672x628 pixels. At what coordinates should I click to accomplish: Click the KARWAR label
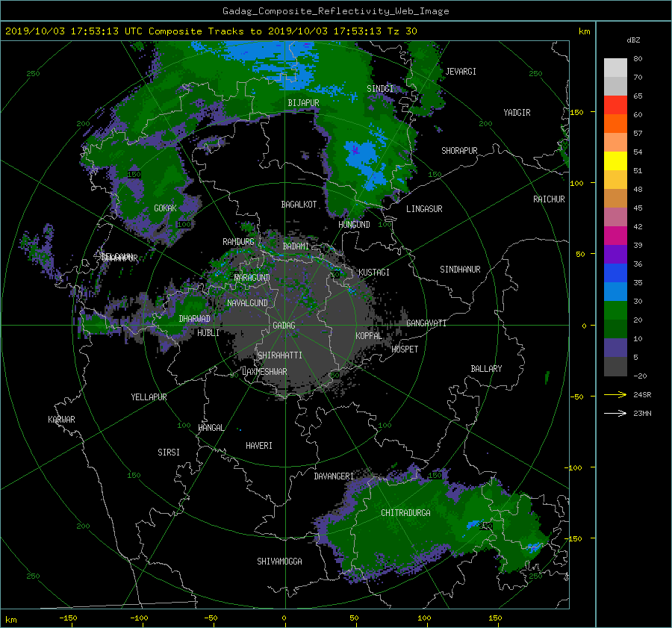61,420
